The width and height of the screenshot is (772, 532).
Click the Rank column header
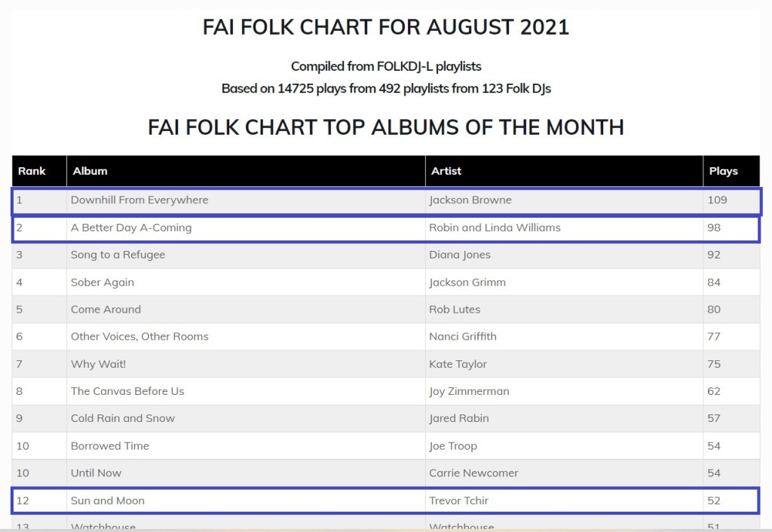click(32, 171)
